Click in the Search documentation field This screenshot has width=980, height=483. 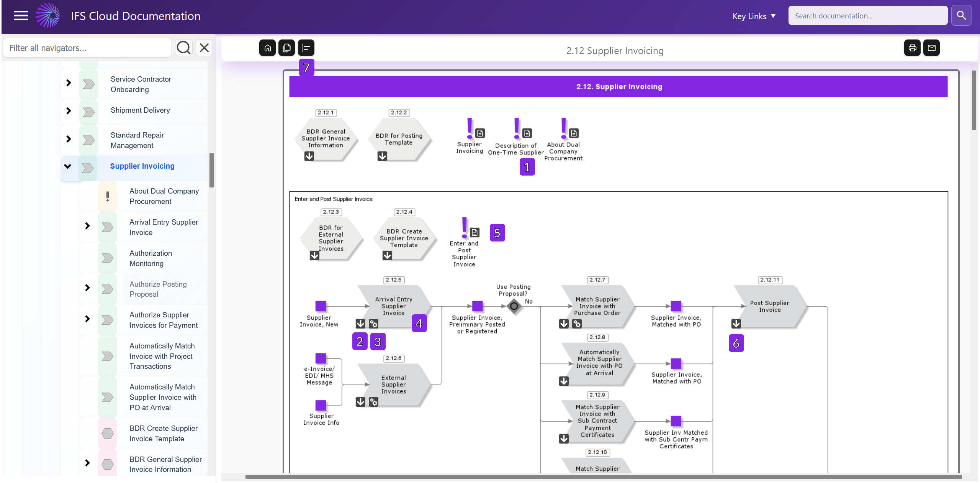(867, 16)
